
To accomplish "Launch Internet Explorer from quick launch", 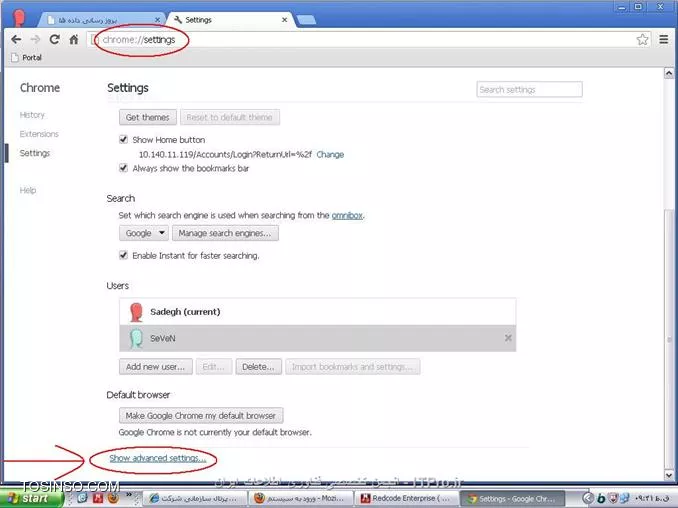I will (x=82, y=498).
